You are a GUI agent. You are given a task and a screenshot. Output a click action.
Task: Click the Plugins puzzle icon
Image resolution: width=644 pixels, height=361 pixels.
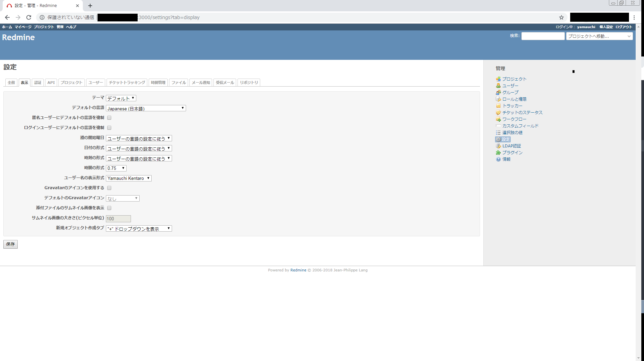[x=498, y=152]
